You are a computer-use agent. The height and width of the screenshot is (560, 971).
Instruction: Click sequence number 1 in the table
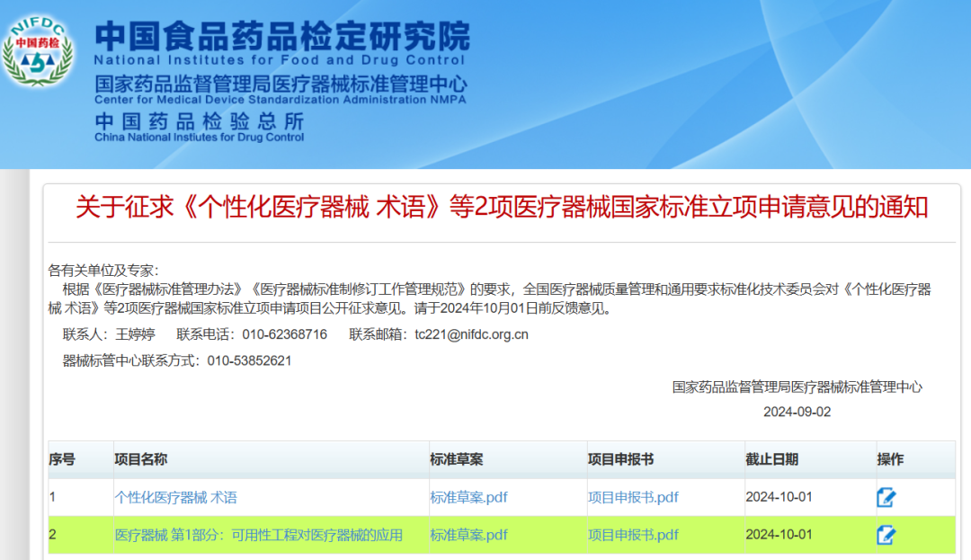coord(53,497)
